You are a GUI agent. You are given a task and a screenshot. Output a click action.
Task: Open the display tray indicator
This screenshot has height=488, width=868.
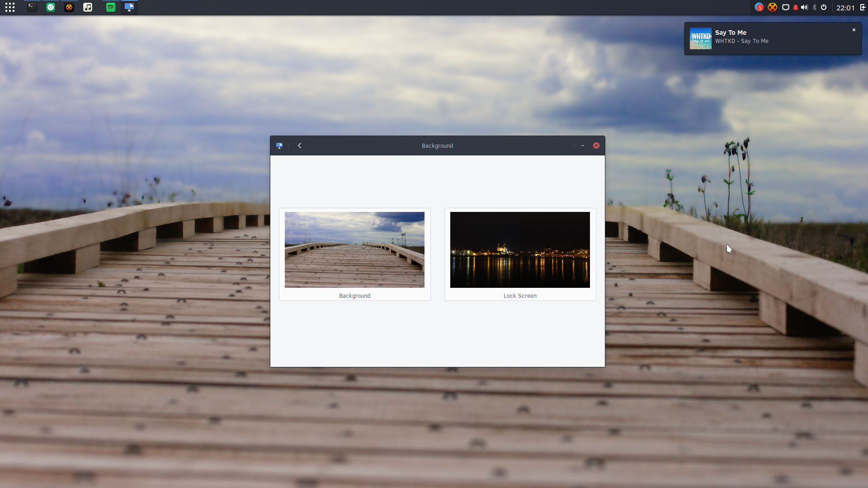tap(786, 7)
